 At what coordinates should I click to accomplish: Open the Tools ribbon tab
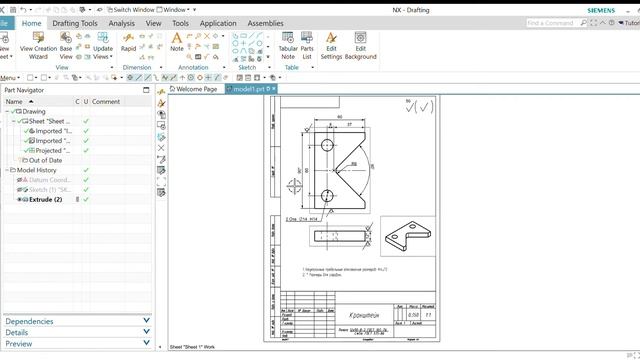180,23
